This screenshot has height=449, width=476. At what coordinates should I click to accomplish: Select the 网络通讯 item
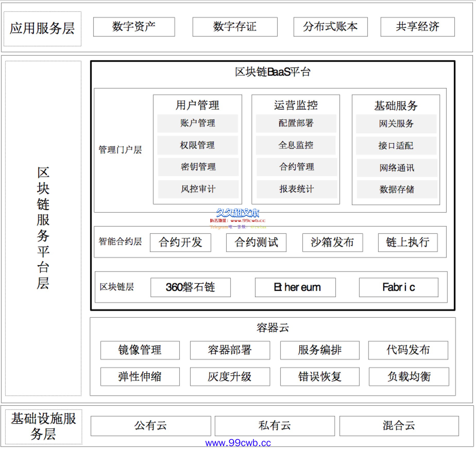point(397,168)
